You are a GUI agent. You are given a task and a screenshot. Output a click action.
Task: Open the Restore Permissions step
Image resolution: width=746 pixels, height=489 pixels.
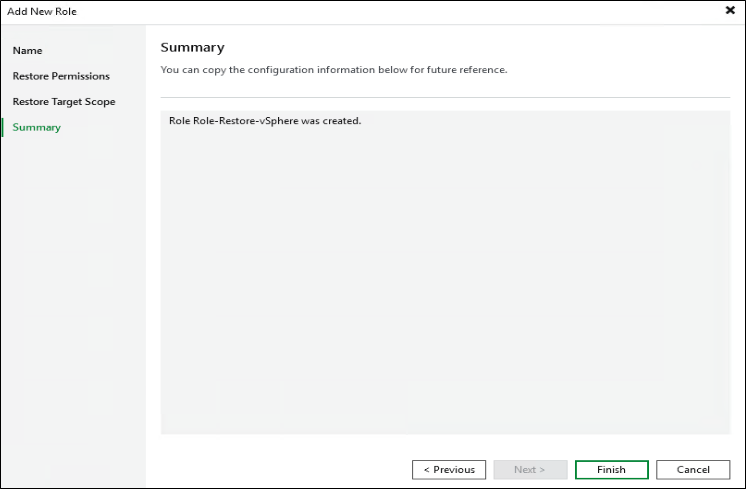(61, 76)
